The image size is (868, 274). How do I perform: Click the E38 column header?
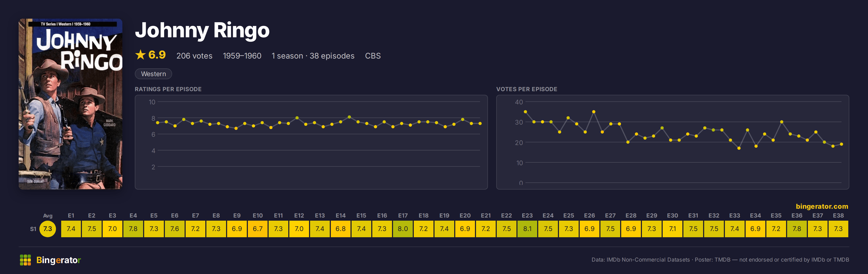point(838,215)
